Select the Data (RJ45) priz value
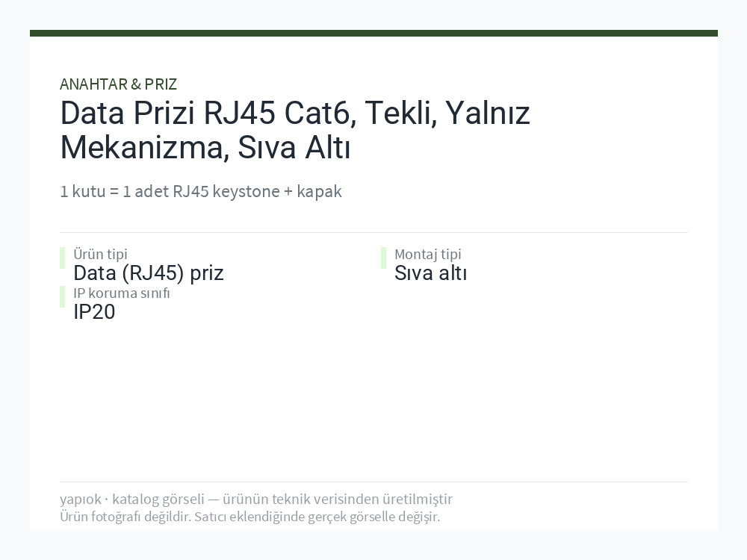Screen dimensions: 747x560 pos(149,273)
